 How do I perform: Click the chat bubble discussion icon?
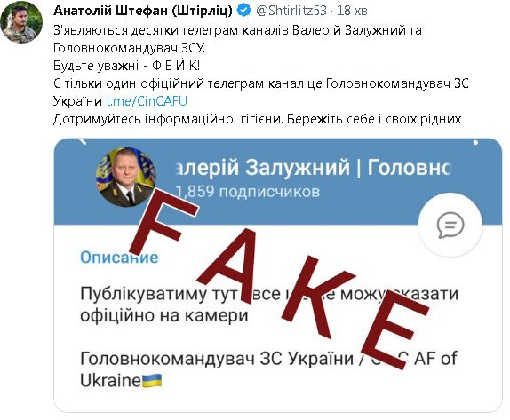[x=450, y=226]
